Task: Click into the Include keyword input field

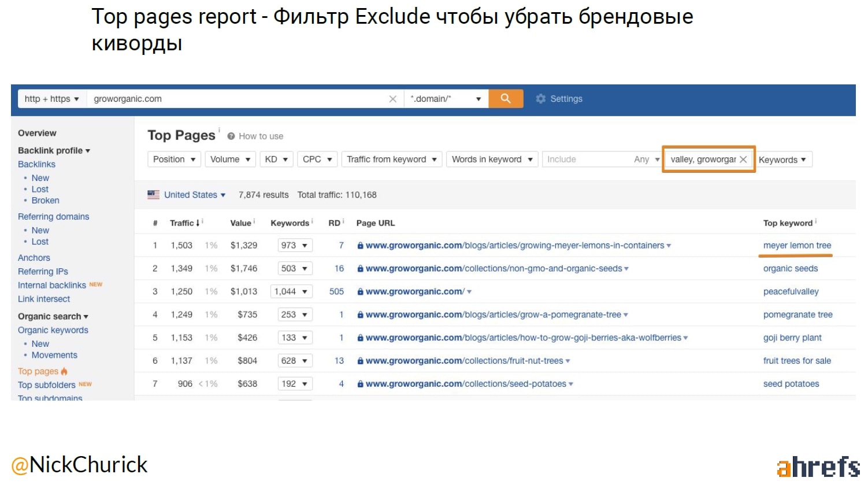Action: coord(587,160)
